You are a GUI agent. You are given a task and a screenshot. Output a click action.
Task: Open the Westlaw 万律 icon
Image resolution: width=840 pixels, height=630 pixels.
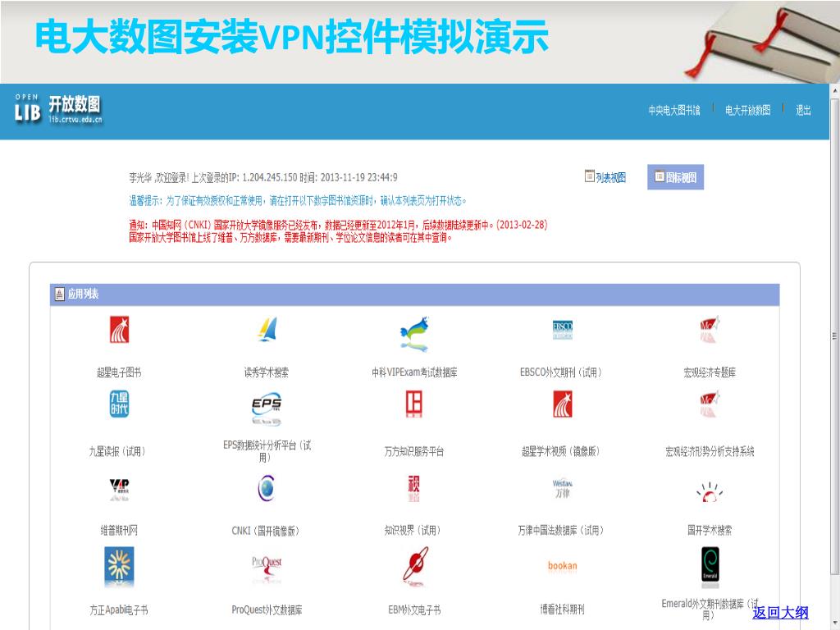(x=563, y=488)
